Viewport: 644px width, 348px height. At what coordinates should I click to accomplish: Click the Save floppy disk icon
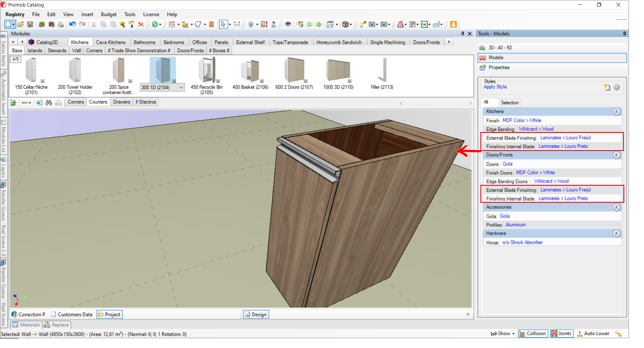point(30,24)
